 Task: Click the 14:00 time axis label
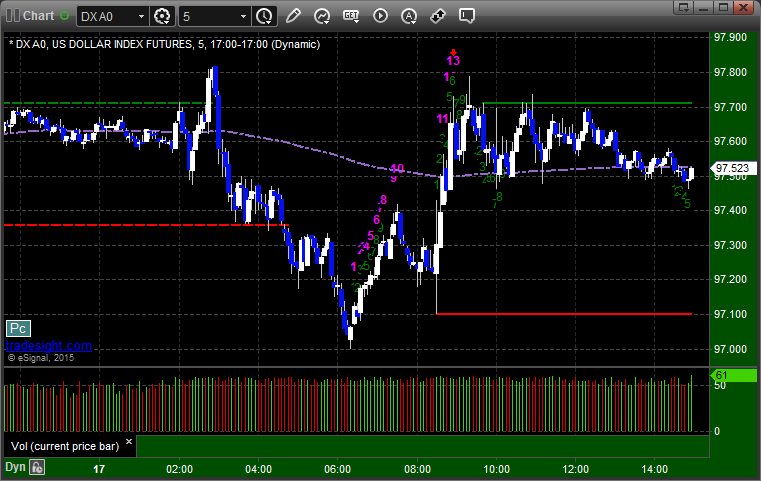pyautogui.click(x=655, y=469)
